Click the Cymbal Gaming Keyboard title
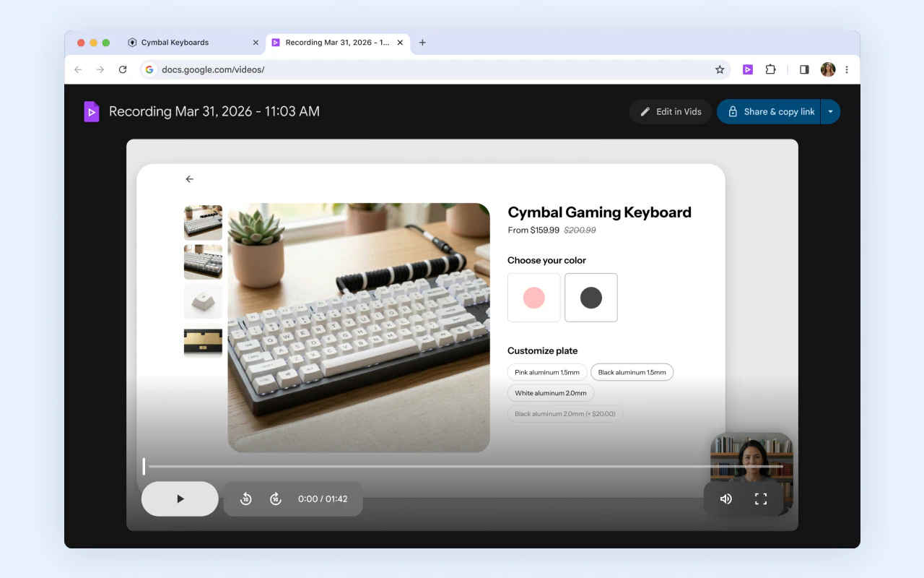The height and width of the screenshot is (578, 924). [599, 212]
